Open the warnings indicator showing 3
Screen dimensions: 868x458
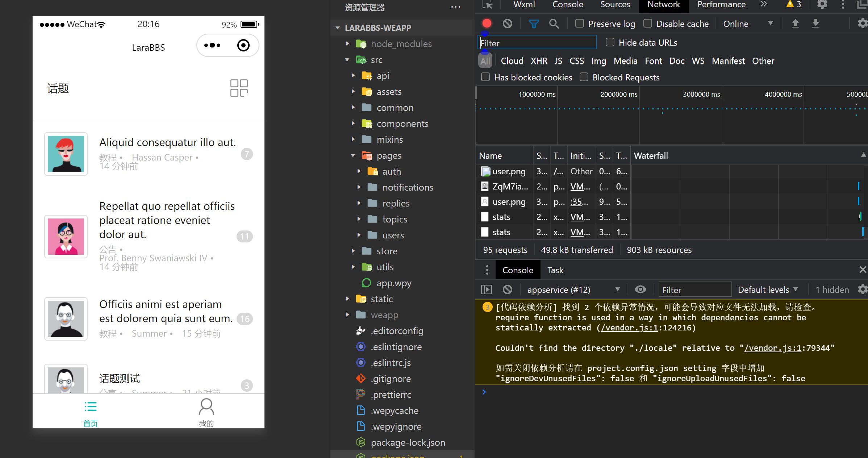(x=794, y=4)
